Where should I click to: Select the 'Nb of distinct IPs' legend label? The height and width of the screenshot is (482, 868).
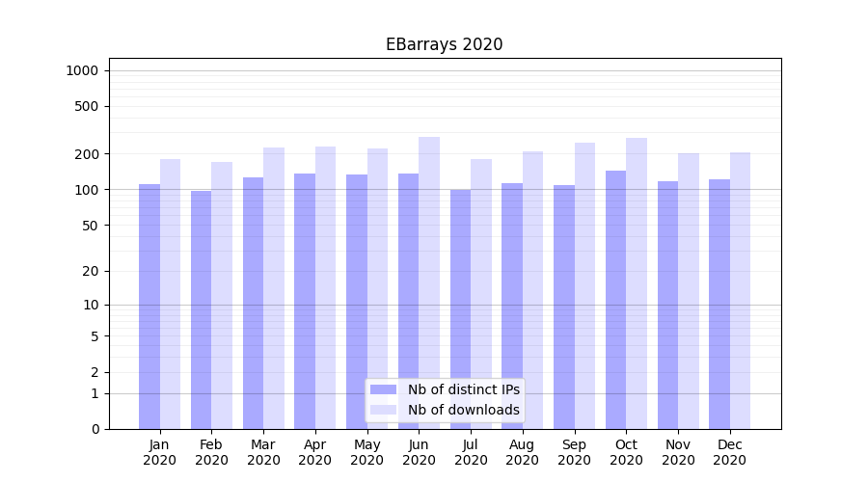(463, 389)
